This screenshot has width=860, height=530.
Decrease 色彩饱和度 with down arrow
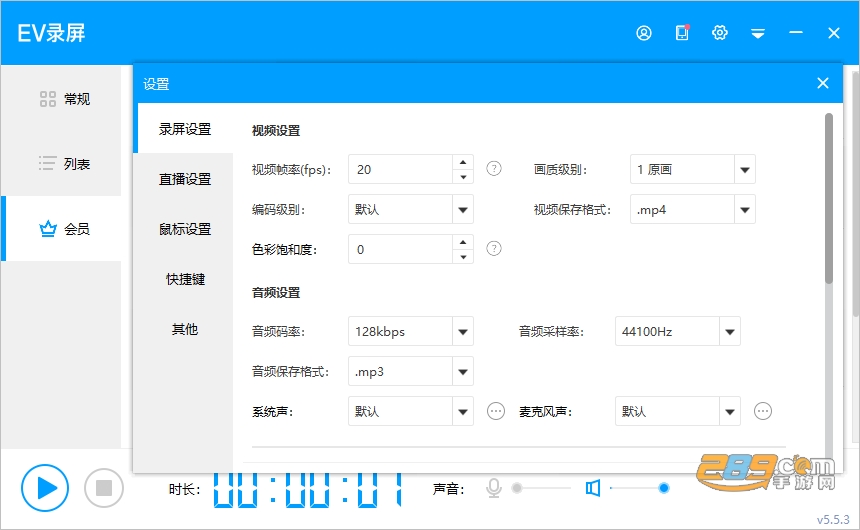coord(463,256)
